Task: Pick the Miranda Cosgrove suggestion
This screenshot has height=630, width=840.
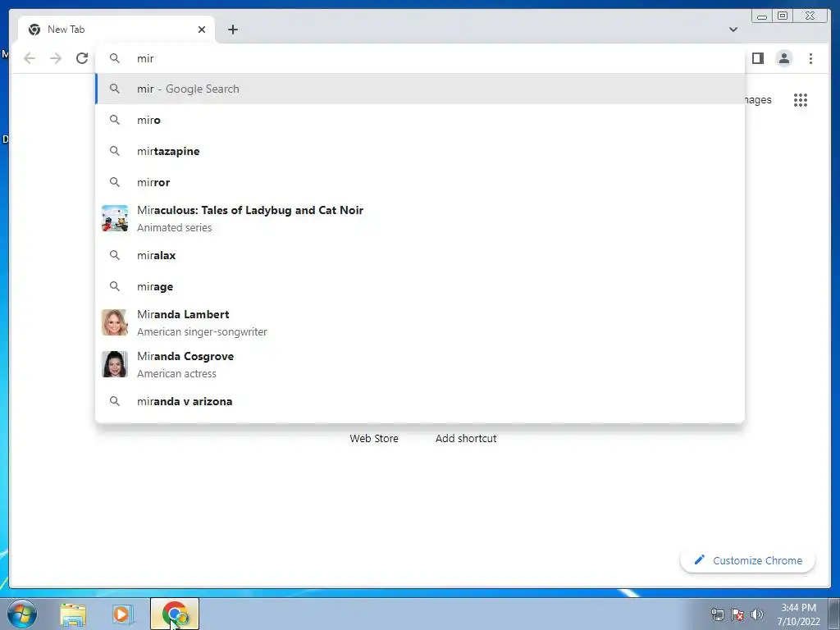Action: click(x=419, y=364)
